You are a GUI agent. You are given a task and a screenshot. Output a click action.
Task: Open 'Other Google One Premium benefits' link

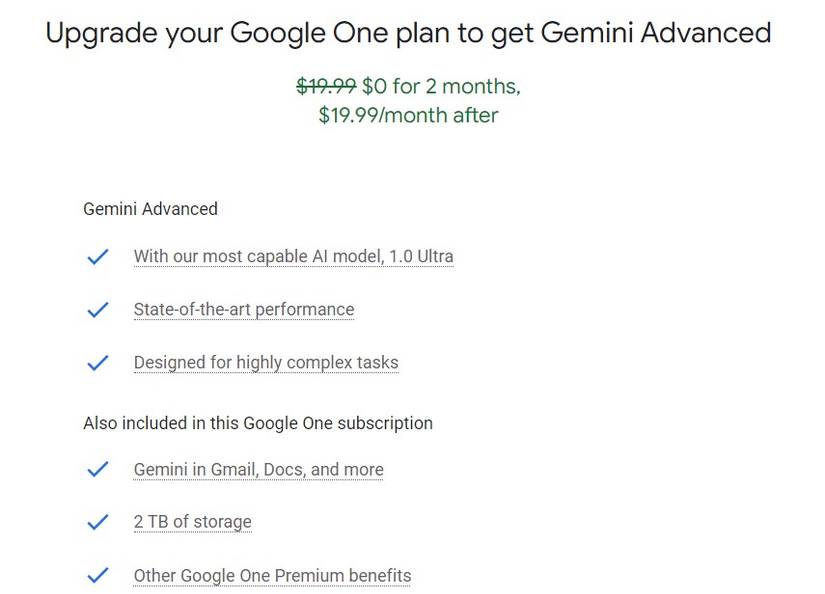[272, 576]
